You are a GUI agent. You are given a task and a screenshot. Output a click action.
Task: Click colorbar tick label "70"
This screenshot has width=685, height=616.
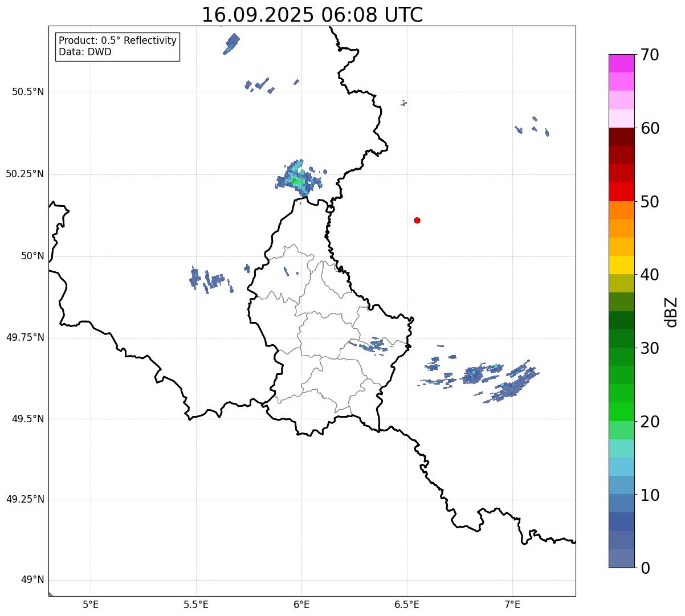[x=650, y=55]
